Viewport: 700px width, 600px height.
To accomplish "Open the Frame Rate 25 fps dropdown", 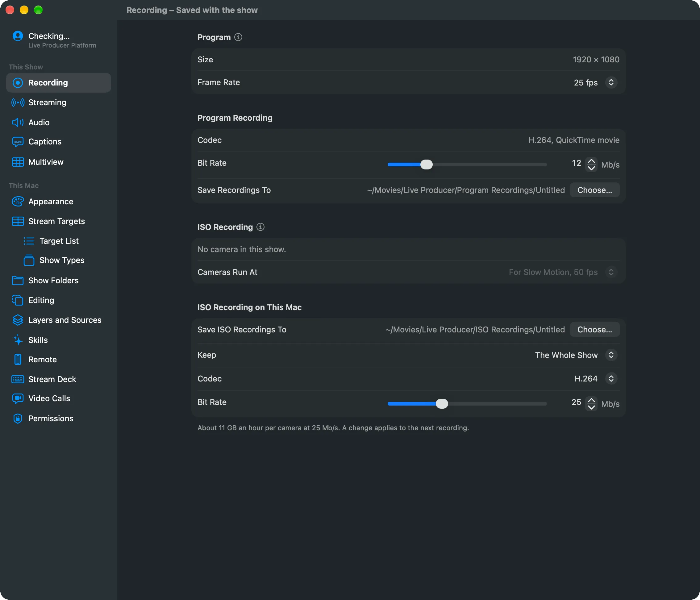I will pyautogui.click(x=595, y=83).
